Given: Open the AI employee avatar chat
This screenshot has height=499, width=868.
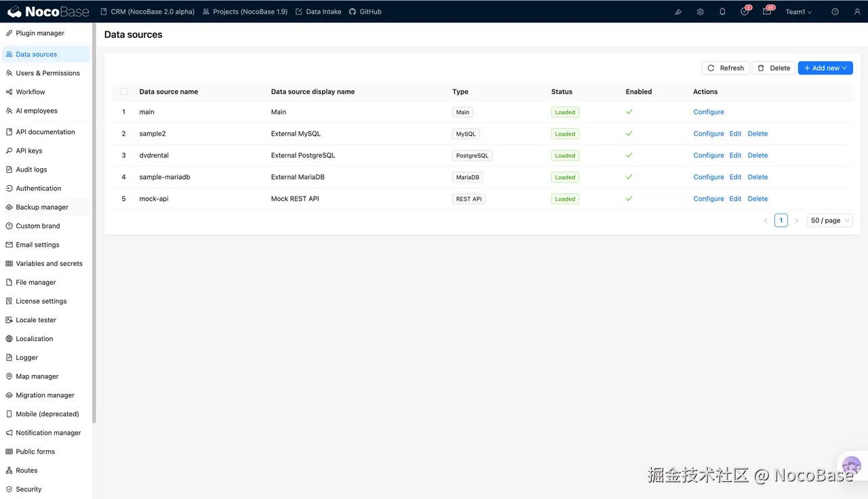Looking at the screenshot, I should (851, 466).
